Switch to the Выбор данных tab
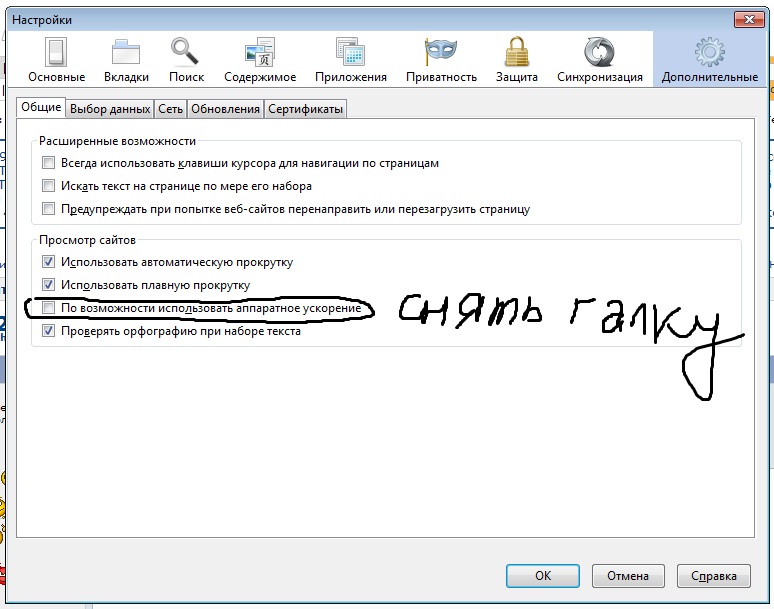This screenshot has width=774, height=609. pos(110,109)
